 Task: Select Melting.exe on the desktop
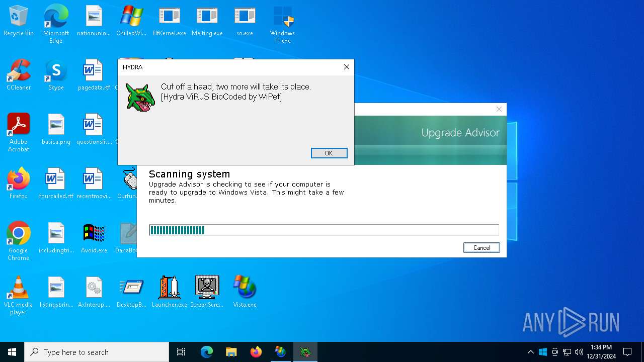click(x=207, y=21)
